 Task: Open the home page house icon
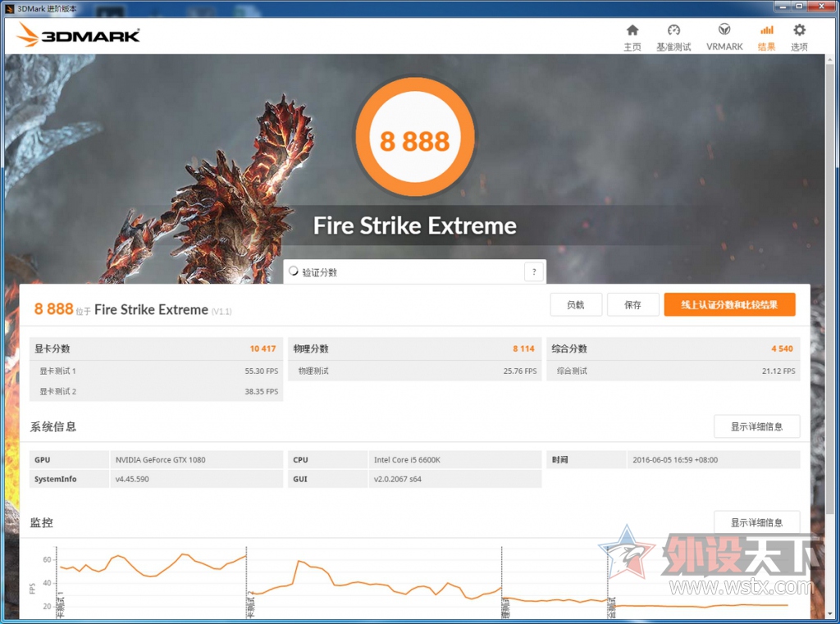coord(632,30)
